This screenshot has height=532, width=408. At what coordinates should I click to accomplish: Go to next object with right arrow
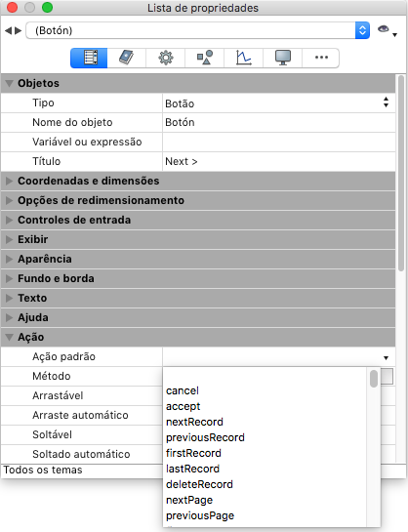[18, 31]
